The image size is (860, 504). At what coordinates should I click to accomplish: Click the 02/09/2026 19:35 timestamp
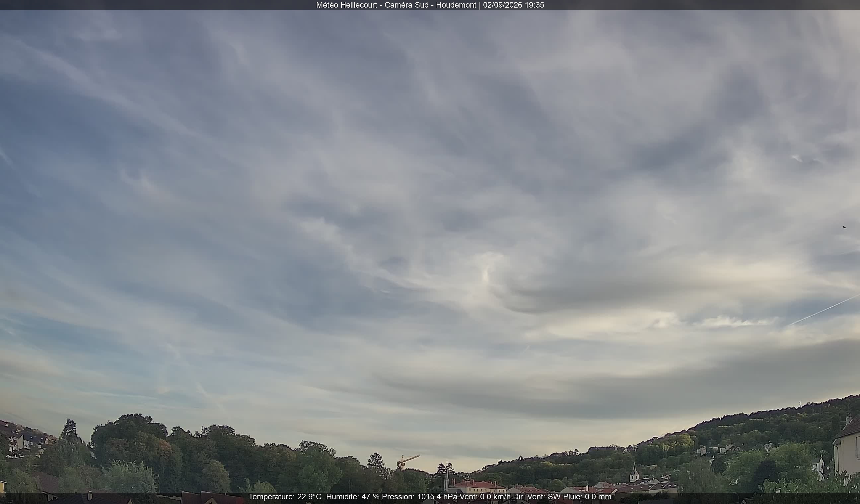pos(513,5)
